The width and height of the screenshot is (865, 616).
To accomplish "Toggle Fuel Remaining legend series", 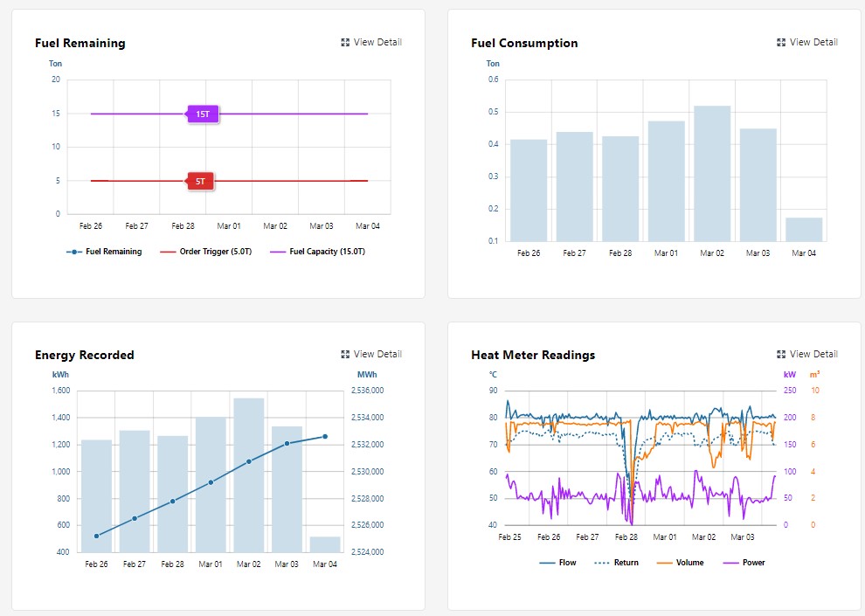I will tap(104, 252).
